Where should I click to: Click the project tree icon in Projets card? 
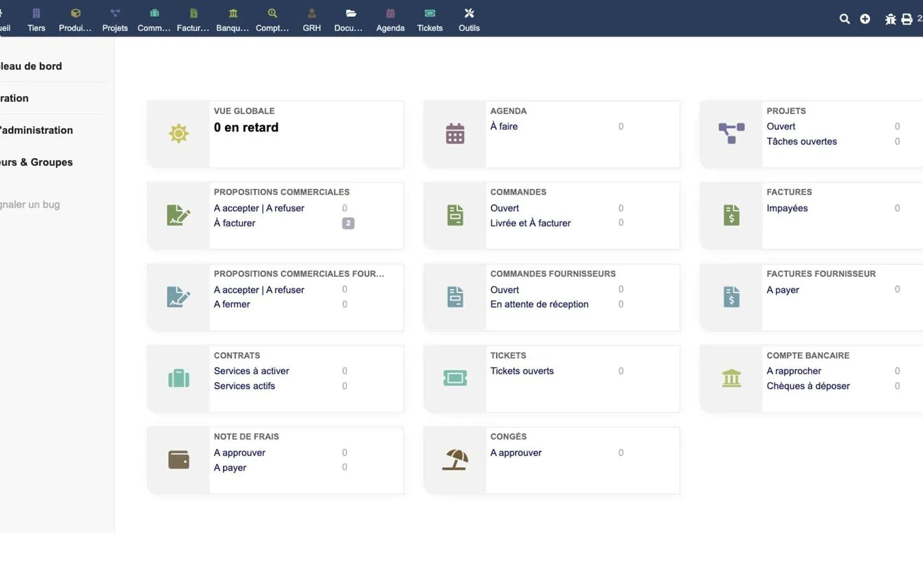(731, 133)
